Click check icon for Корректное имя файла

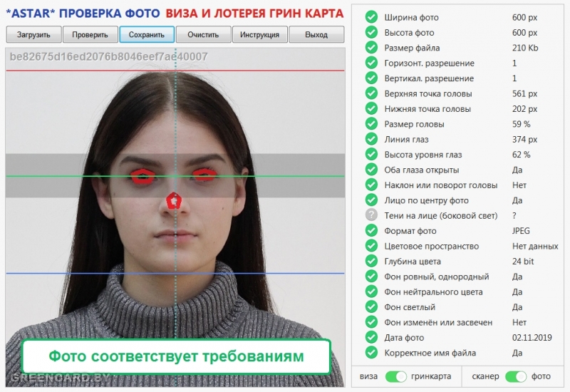coord(371,353)
